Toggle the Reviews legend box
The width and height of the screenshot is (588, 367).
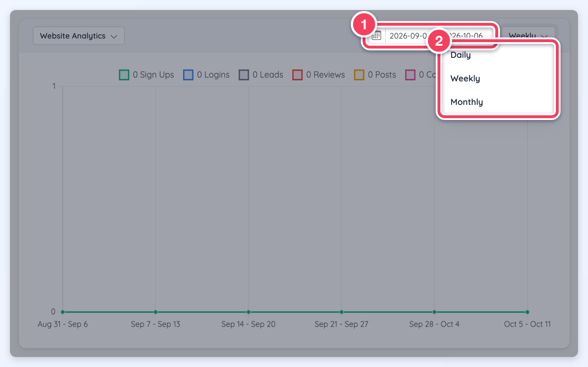(x=297, y=75)
